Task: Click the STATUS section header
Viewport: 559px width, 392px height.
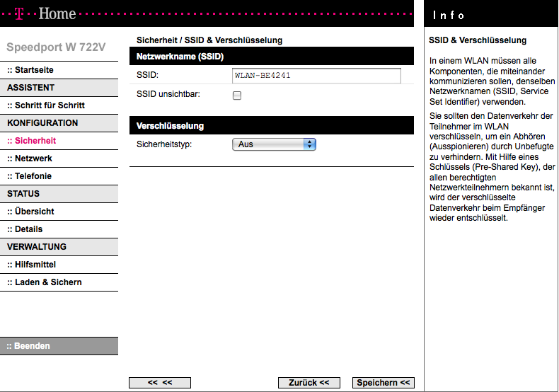Action: (59, 194)
